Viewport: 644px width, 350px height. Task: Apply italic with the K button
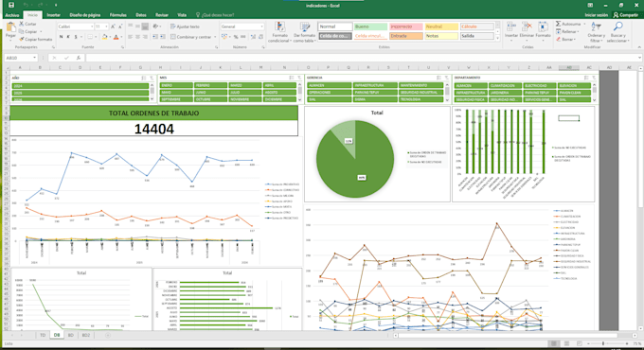tap(68, 37)
